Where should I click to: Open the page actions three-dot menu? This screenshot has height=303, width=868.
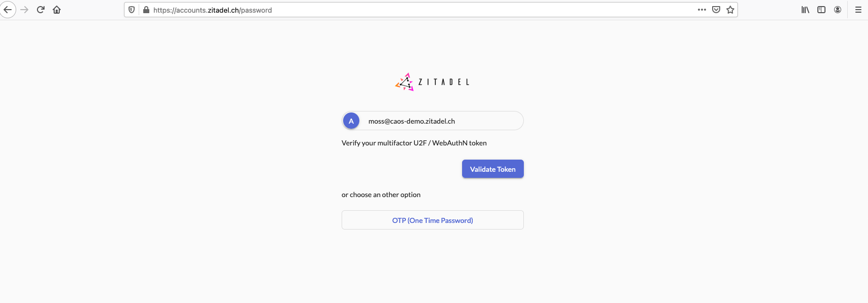pos(701,10)
